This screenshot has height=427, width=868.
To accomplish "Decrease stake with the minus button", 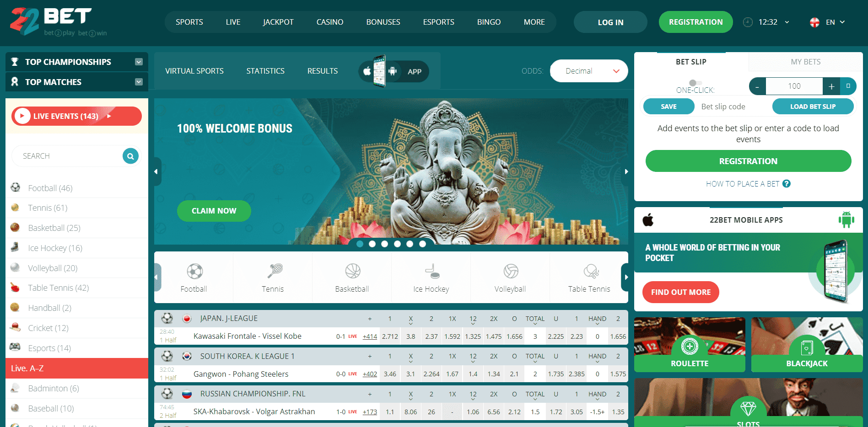I will pyautogui.click(x=757, y=86).
